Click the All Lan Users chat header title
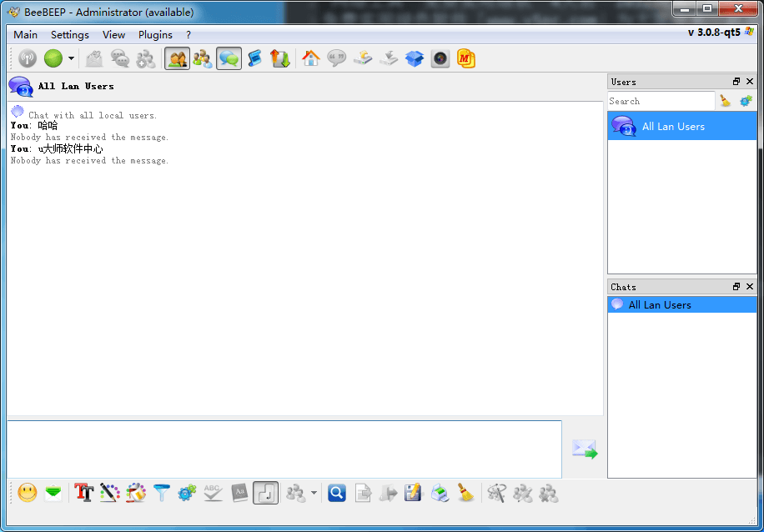The image size is (764, 532). (x=76, y=86)
